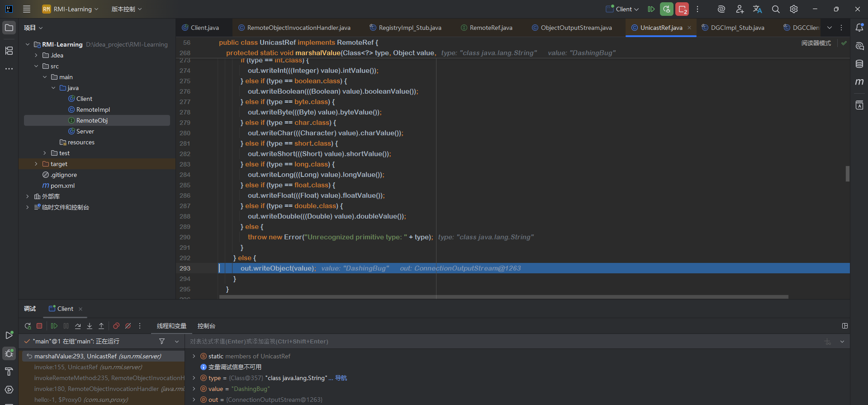This screenshot has height=405, width=868.
Task: Open the Notifications bell panel
Action: point(859,28)
